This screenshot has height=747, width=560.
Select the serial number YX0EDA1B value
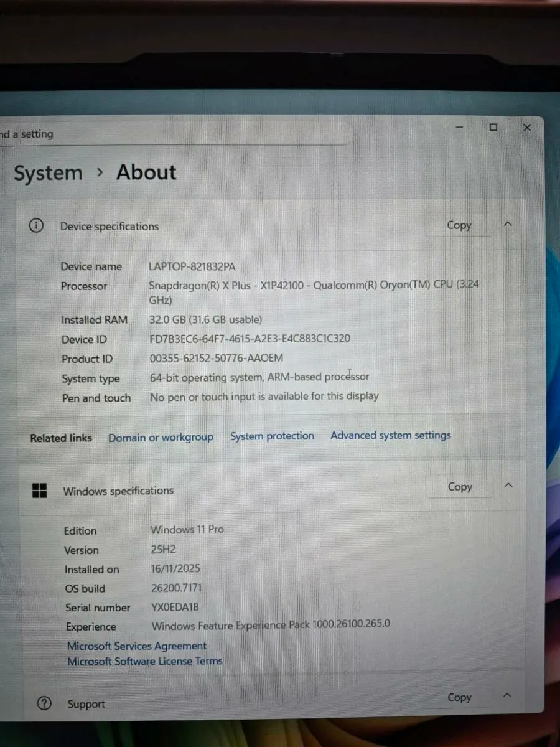tap(175, 607)
